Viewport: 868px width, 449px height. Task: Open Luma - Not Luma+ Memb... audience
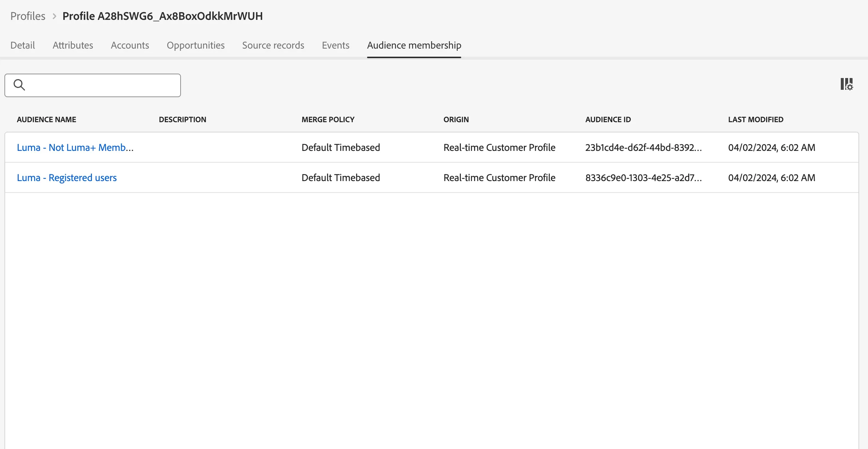pos(75,148)
